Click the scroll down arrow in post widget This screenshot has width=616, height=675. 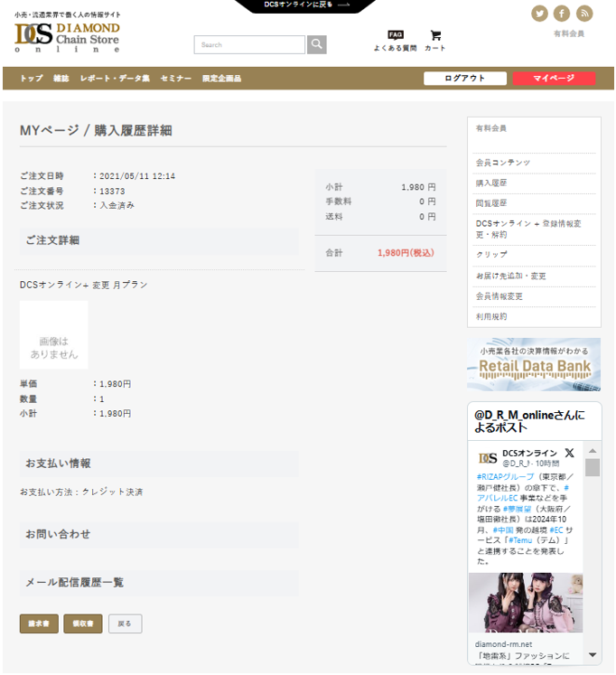point(593,654)
